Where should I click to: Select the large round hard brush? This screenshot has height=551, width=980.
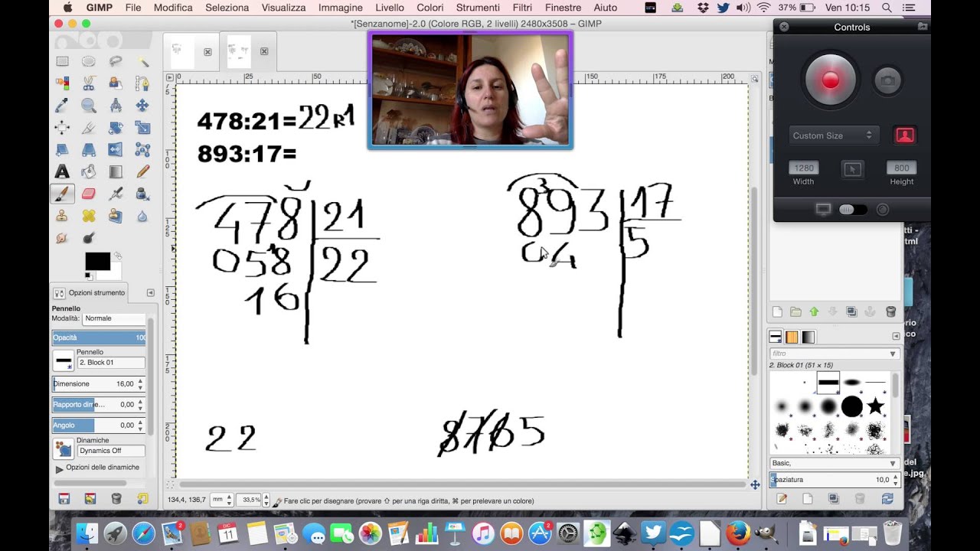(x=852, y=406)
